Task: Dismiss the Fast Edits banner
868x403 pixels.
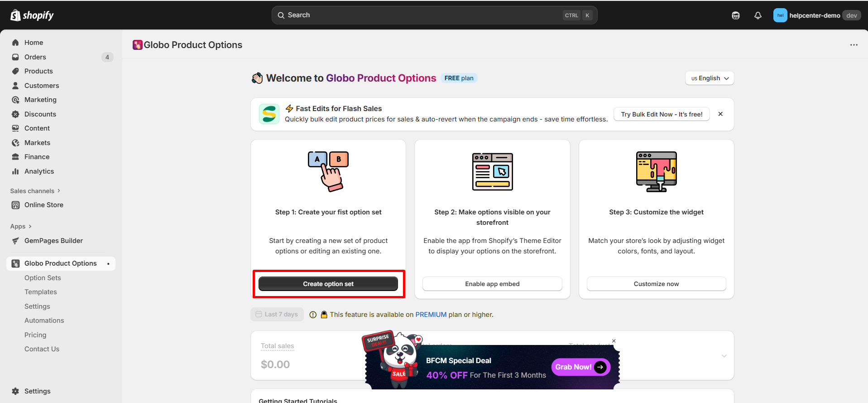Action: coord(720,114)
